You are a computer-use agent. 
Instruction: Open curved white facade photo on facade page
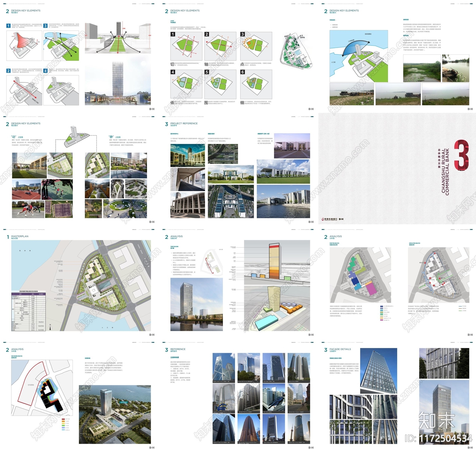(x=351, y=407)
